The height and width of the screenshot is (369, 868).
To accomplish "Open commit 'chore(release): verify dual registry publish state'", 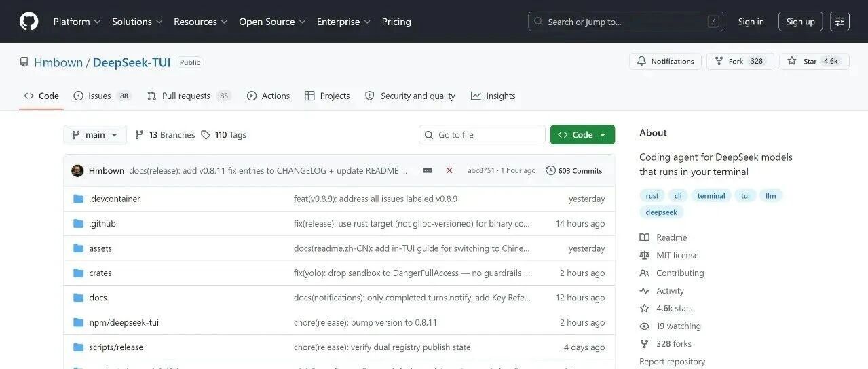I will 382,347.
